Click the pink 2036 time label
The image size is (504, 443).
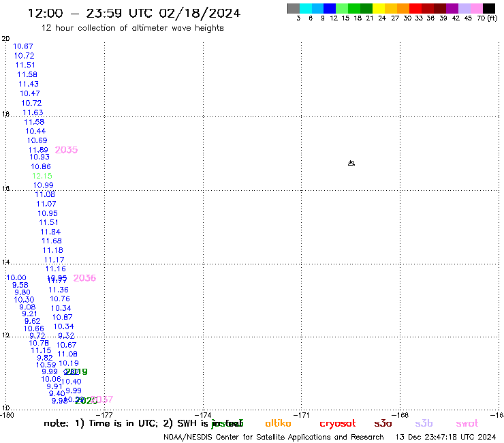[84, 278]
